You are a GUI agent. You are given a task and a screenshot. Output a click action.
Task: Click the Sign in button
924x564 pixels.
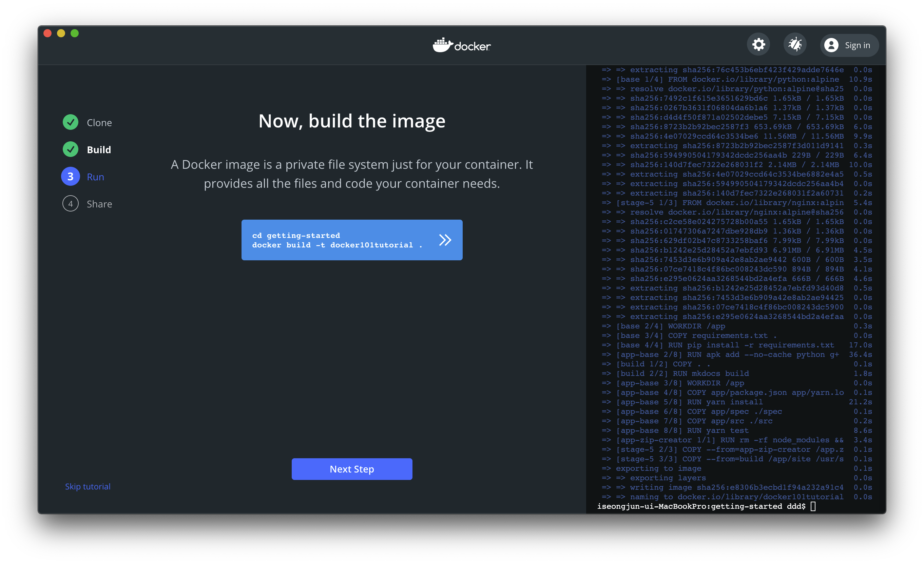click(x=849, y=45)
